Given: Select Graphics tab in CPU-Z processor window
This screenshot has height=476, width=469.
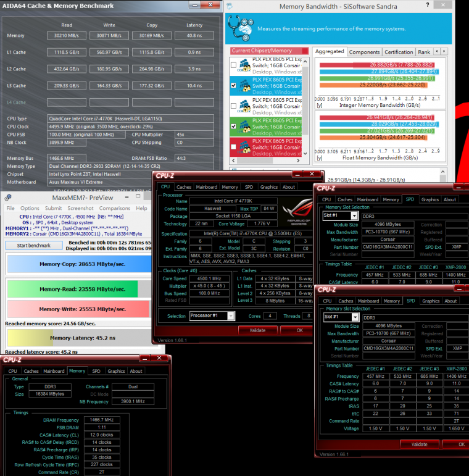Looking at the screenshot, I should pos(269,187).
